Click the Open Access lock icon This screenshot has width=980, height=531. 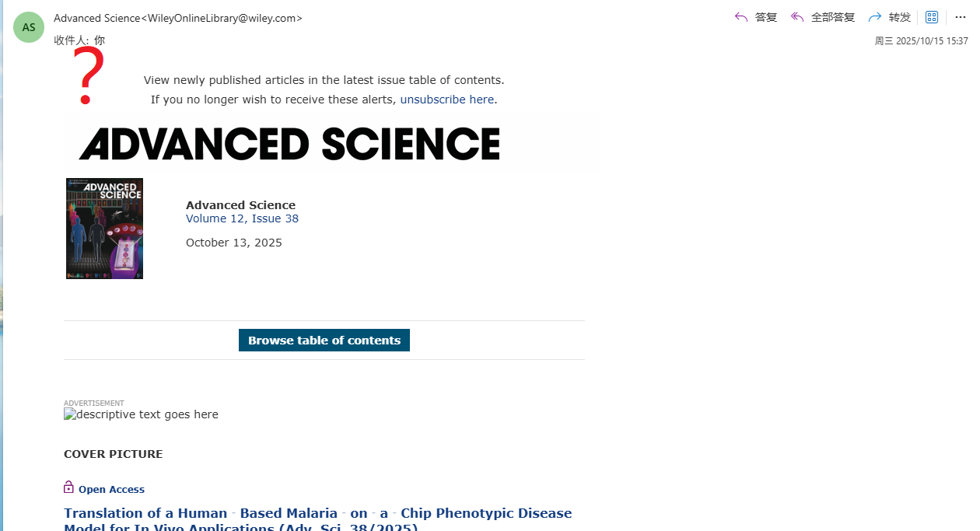[x=68, y=487]
